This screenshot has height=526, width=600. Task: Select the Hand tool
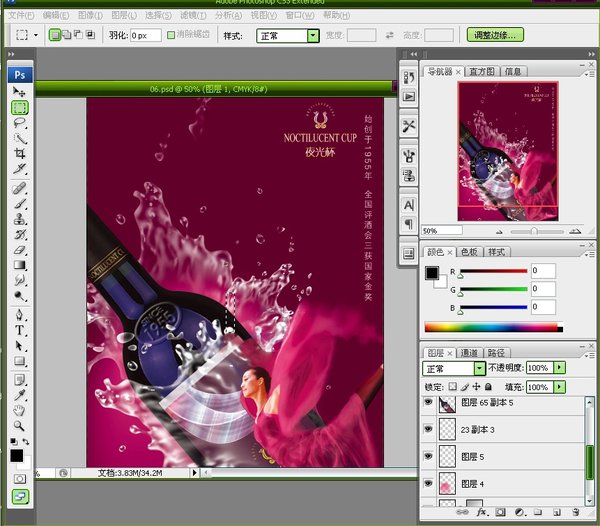pos(19,411)
